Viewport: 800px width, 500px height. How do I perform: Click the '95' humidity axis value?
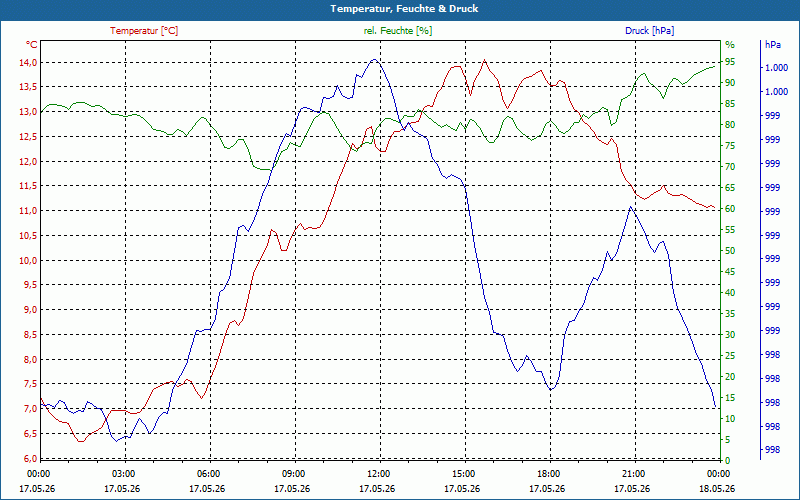point(730,62)
